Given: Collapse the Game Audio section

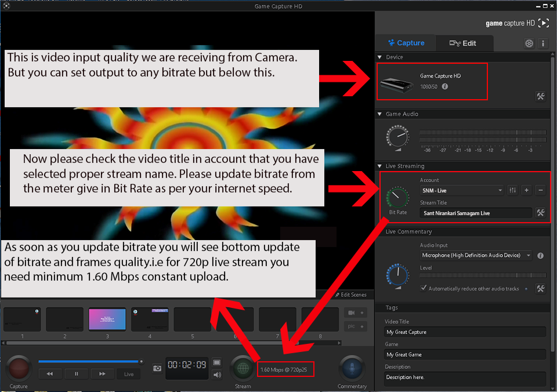Looking at the screenshot, I should 379,114.
